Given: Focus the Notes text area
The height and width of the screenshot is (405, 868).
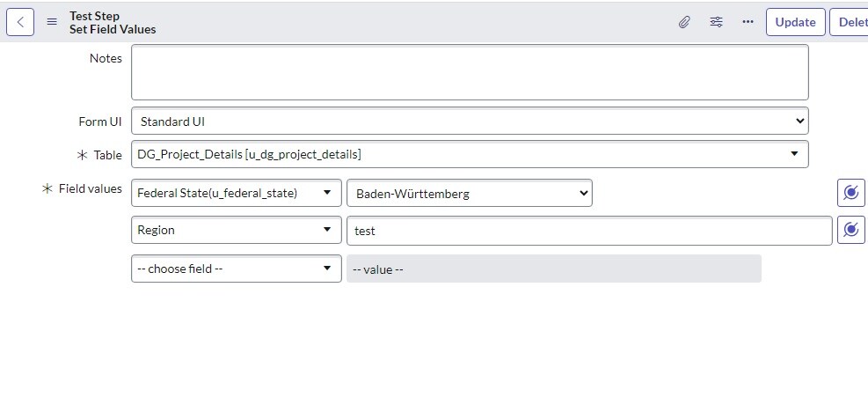Looking at the screenshot, I should (x=470, y=72).
